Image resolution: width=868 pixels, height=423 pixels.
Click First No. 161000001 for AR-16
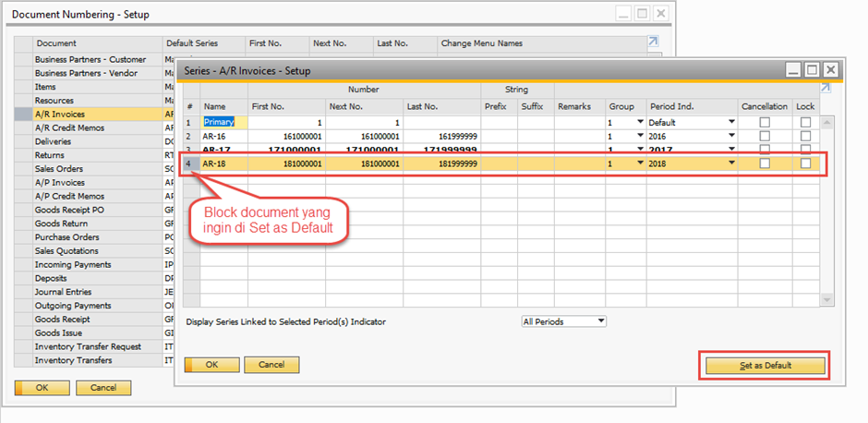tap(287, 136)
